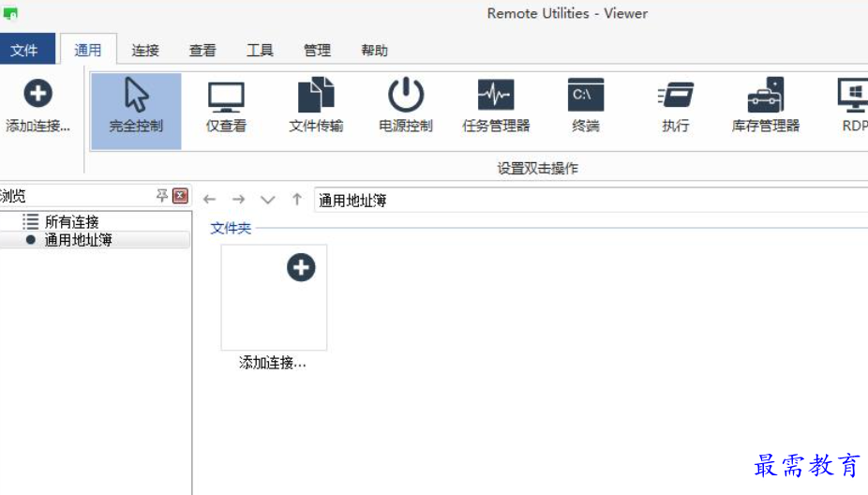Open the 管理 ribbon tab
This screenshot has width=868, height=495.
pyautogui.click(x=317, y=51)
